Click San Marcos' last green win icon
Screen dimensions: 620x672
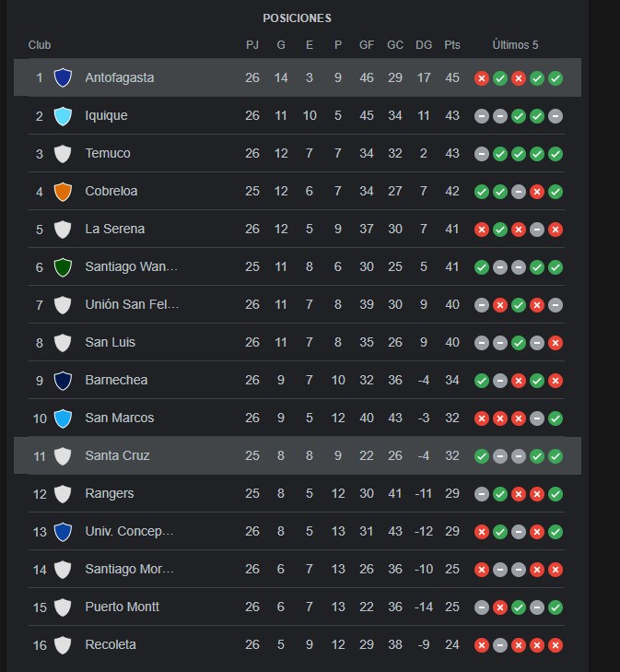[556, 419]
